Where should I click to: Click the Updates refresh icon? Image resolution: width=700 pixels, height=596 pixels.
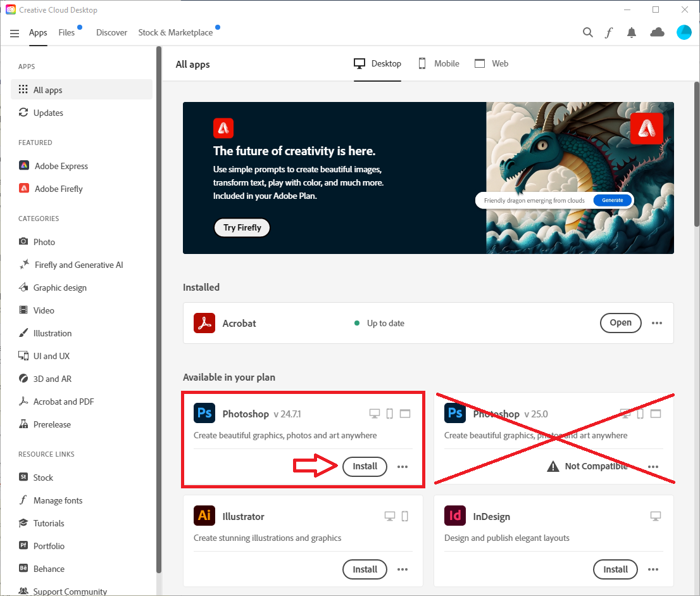pos(23,112)
